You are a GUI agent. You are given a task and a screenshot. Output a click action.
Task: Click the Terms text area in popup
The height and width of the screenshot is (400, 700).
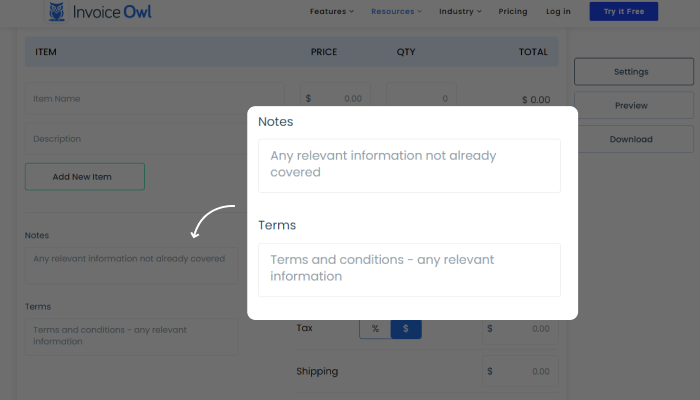click(409, 269)
